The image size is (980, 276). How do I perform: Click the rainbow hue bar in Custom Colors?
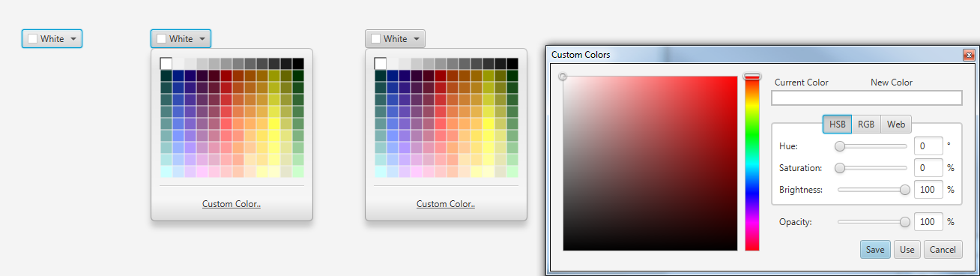751,163
